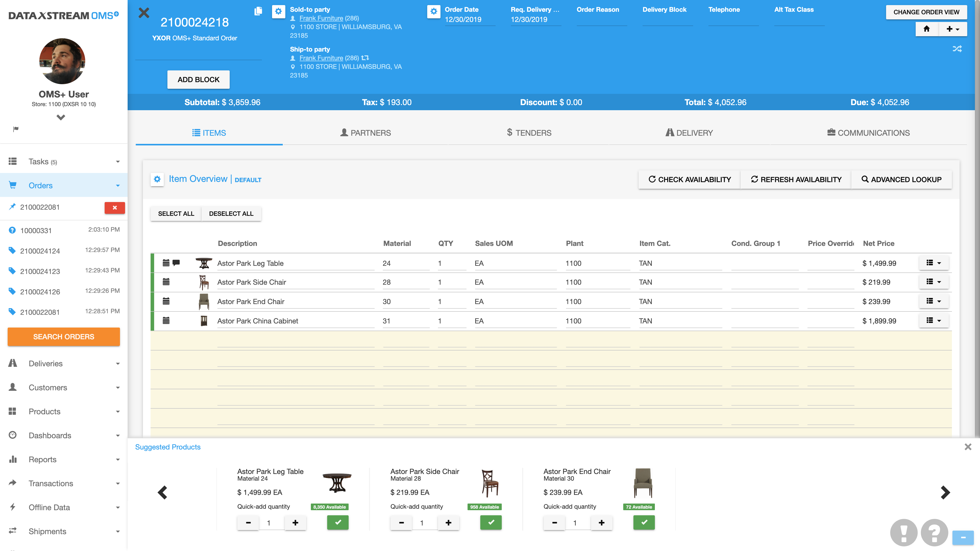Click calendar icon on Astor Park China Cabinet row
Viewport: 980px width, 551px height.
(166, 321)
